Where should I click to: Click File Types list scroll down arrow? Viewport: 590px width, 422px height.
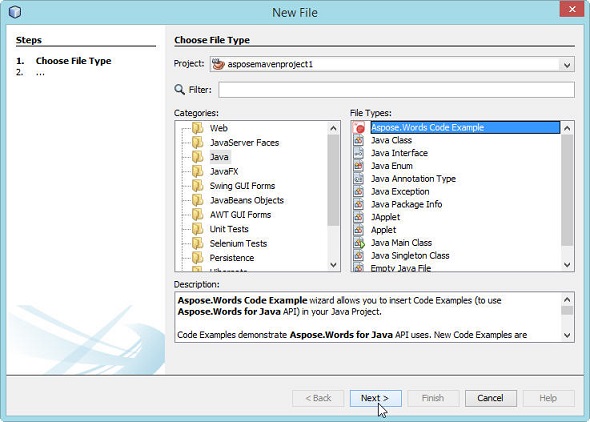click(567, 265)
